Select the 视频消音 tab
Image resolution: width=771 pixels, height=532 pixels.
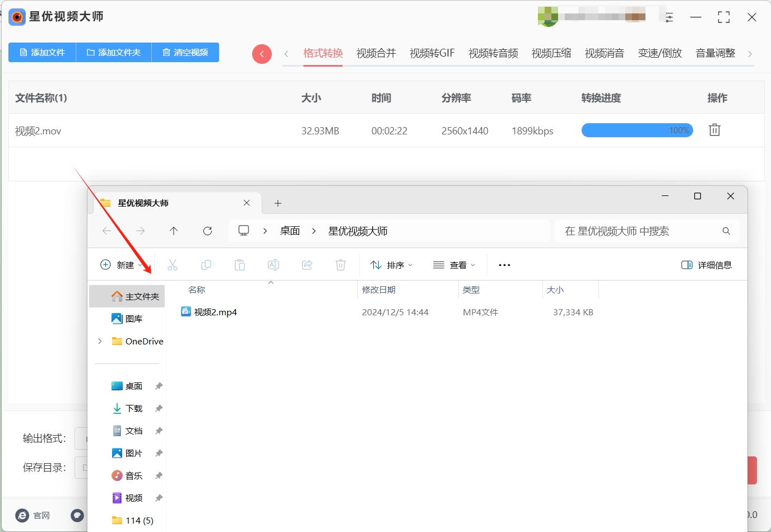(x=605, y=53)
